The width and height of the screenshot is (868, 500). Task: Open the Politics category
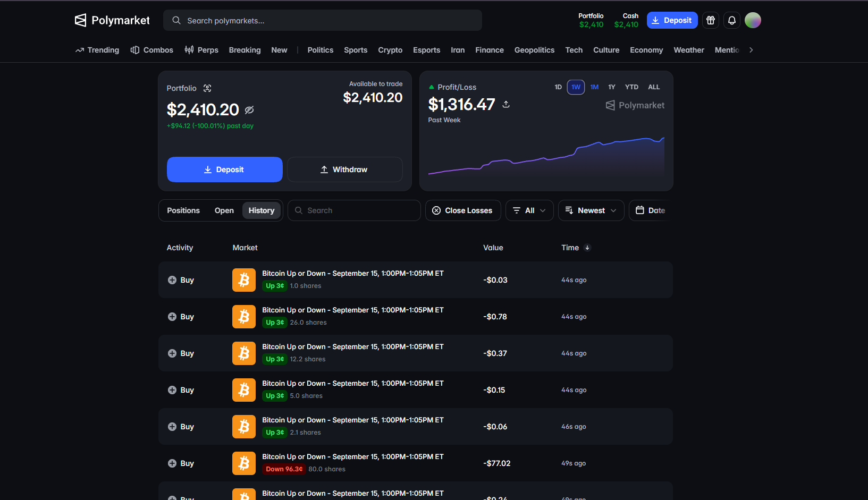(x=321, y=50)
